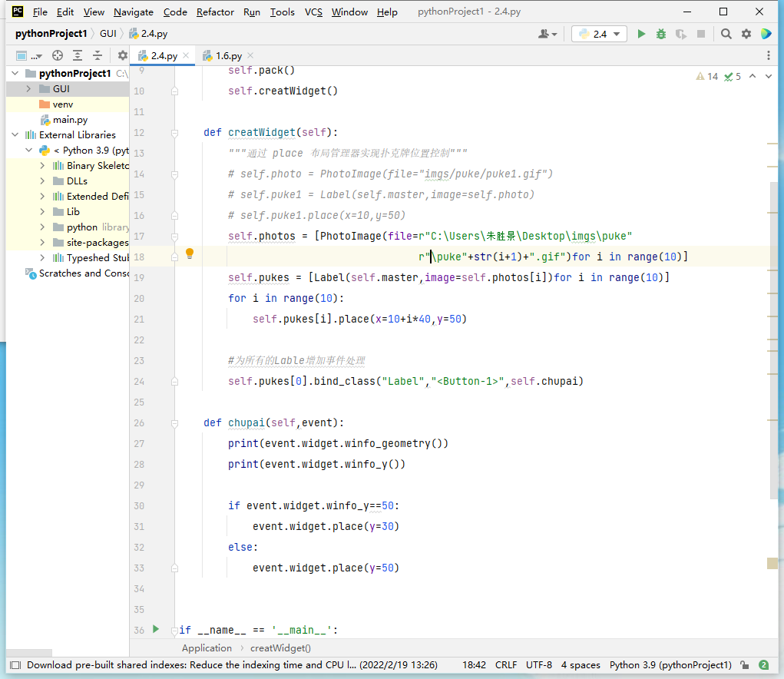Click the GUI breadcrumb in navigation bar
The width and height of the screenshot is (784, 679).
click(x=108, y=34)
